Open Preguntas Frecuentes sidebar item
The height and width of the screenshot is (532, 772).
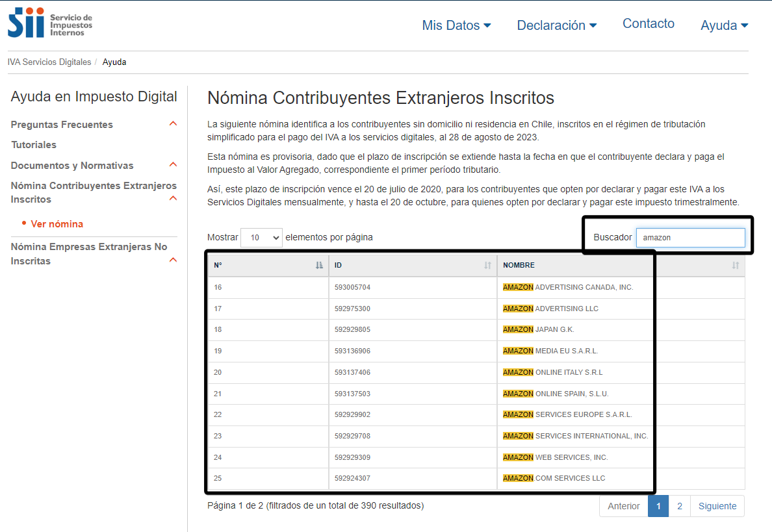pos(62,125)
